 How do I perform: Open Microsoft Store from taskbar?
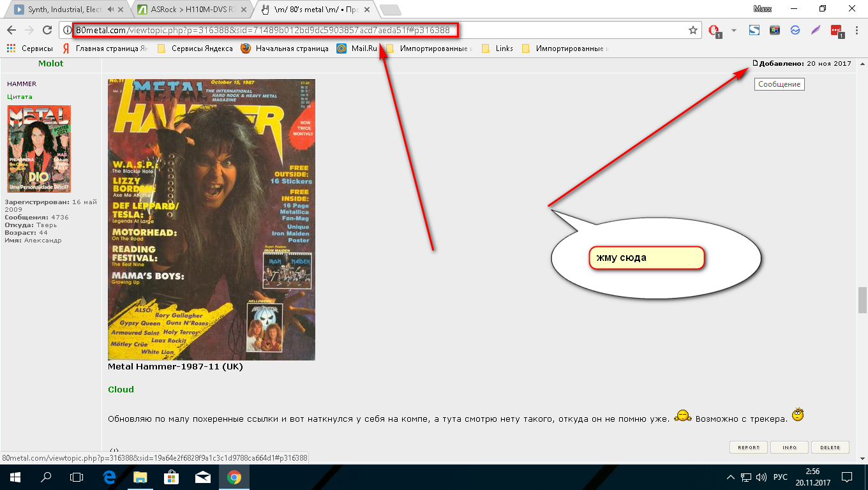172,477
